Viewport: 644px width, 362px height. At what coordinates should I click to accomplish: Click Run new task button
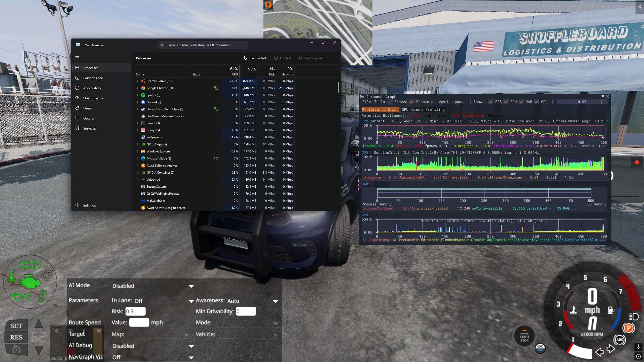[x=255, y=58]
